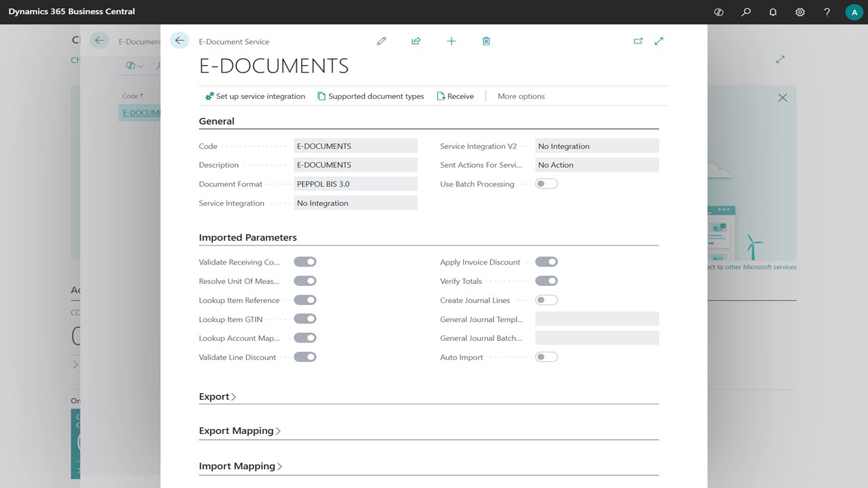The height and width of the screenshot is (488, 868).
Task: Collapse the General section header
Action: point(216,121)
